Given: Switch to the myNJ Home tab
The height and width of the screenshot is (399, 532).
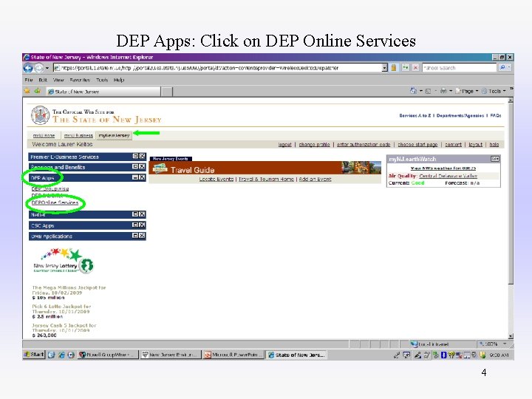Looking at the screenshot, I should (44, 135).
